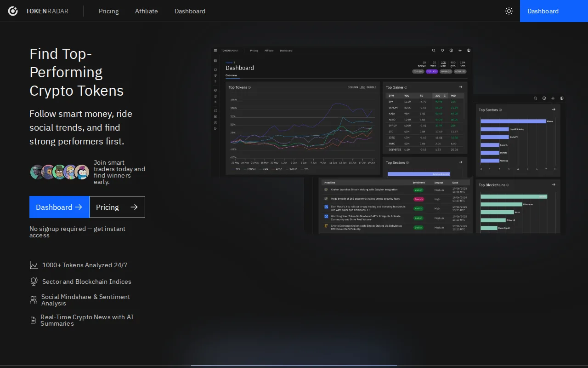Viewport: 588px width, 368px height.
Task: Click the blue Dashboard button in the header
Action: click(554, 11)
